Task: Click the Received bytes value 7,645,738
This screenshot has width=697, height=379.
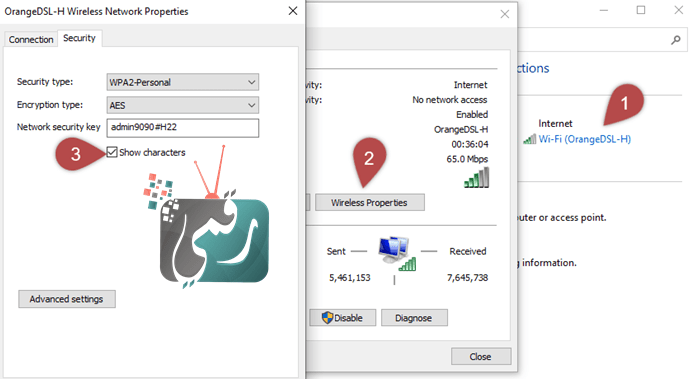Action: 468,278
